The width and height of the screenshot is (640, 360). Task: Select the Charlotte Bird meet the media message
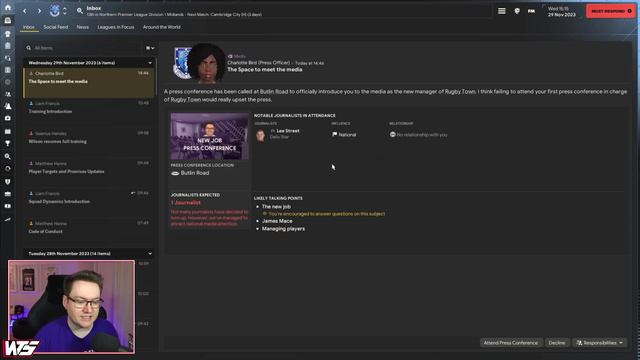tap(89, 83)
